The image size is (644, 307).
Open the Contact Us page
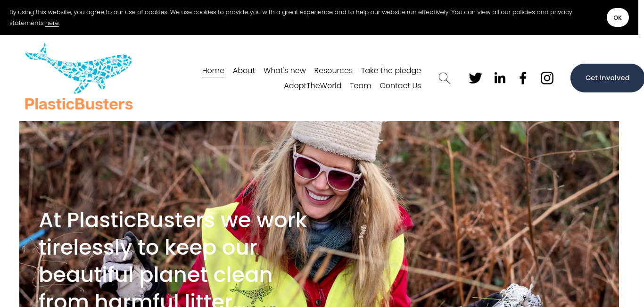coord(400,86)
